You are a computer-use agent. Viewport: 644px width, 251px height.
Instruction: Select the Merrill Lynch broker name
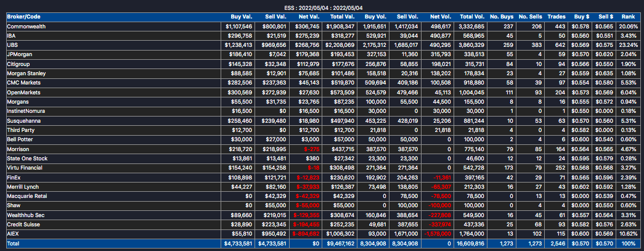point(23,187)
